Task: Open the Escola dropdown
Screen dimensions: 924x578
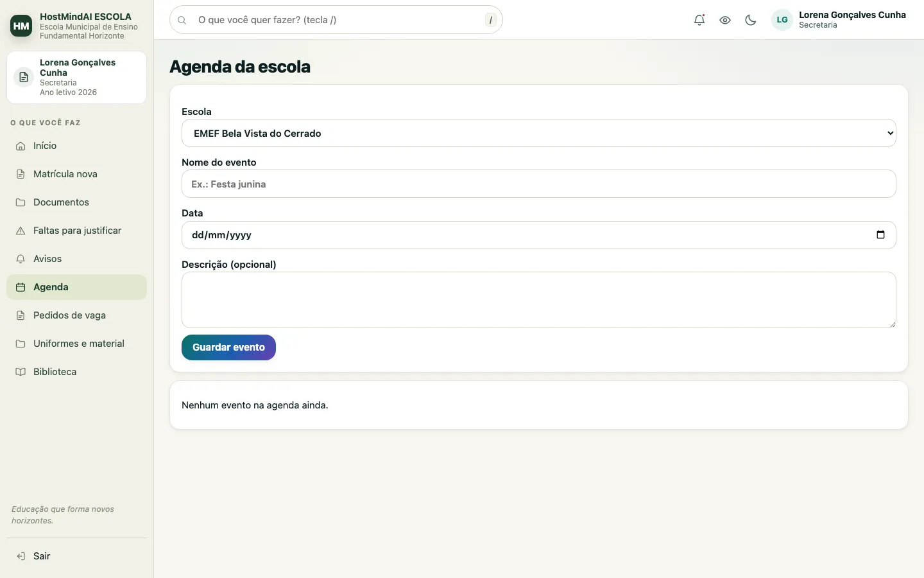Action: click(x=539, y=133)
